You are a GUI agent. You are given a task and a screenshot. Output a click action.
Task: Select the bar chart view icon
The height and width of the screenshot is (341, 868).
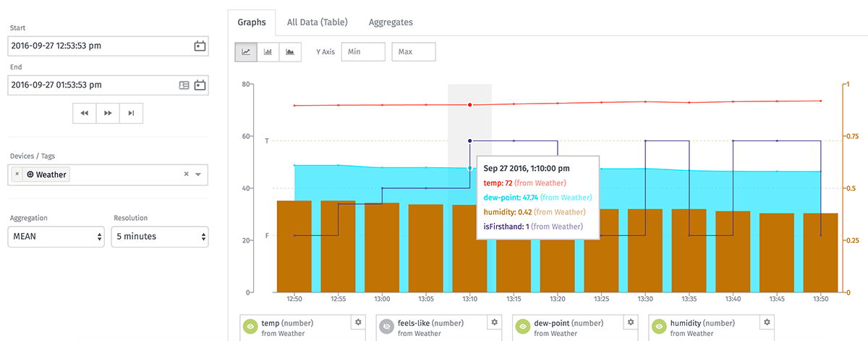tap(268, 52)
